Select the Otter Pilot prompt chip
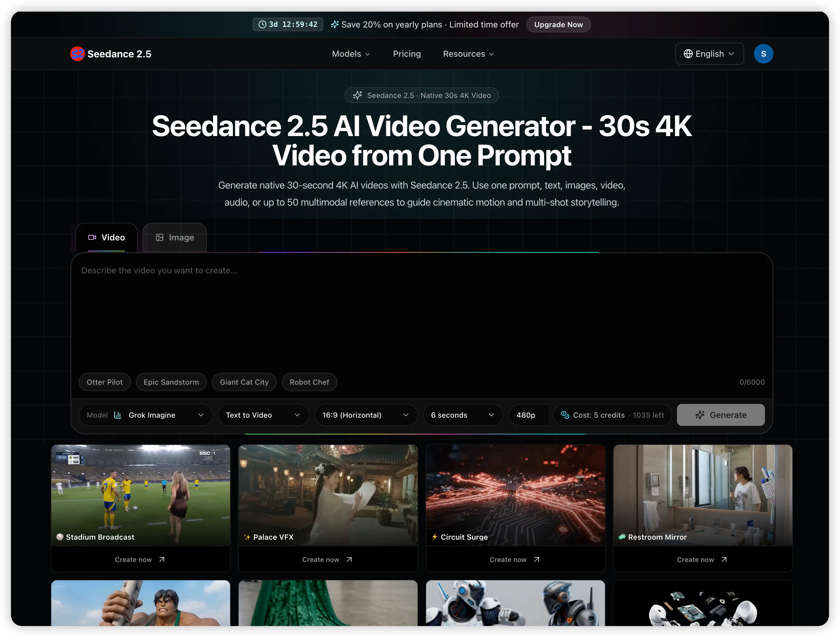The height and width of the screenshot is (637, 840). 105,382
